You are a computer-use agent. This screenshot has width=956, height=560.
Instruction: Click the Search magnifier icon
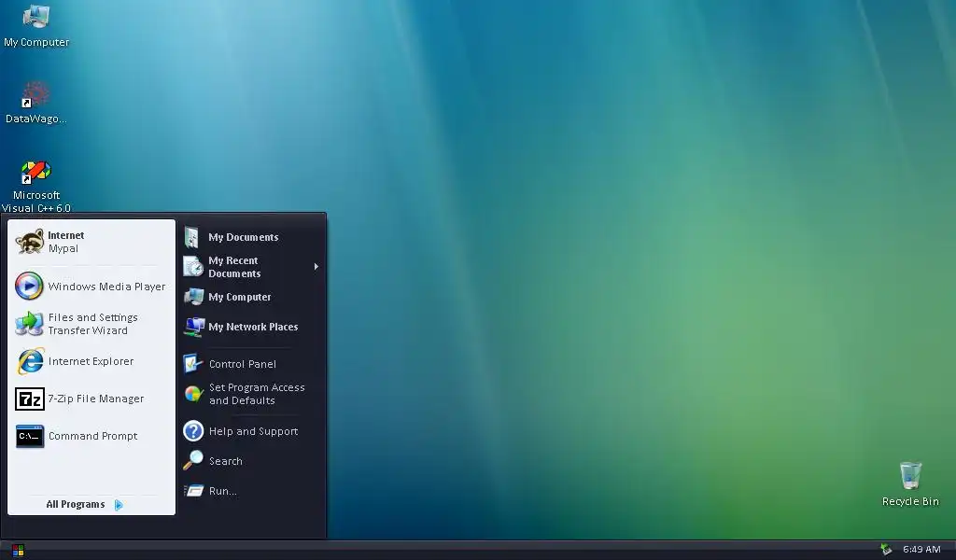point(193,461)
